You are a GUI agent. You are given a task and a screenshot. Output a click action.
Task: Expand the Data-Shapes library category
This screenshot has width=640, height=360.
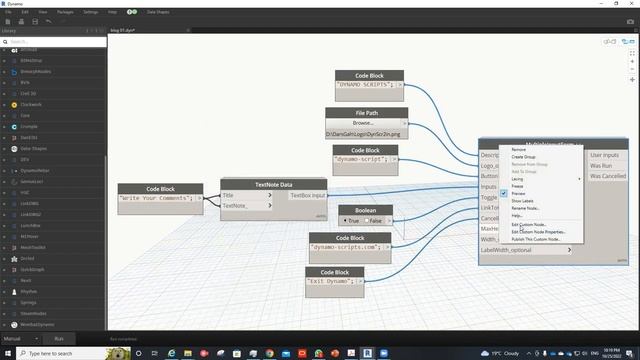point(4,149)
